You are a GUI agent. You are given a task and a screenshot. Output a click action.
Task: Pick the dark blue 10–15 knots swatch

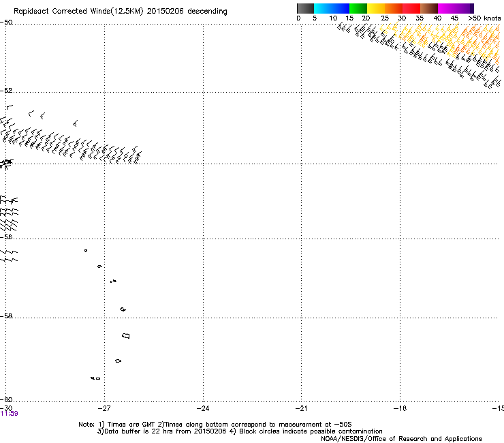click(x=341, y=8)
